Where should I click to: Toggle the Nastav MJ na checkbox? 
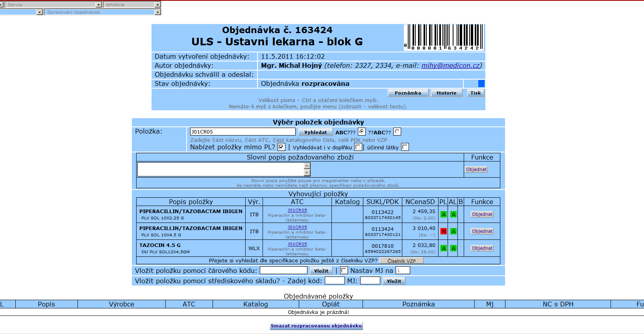click(344, 270)
